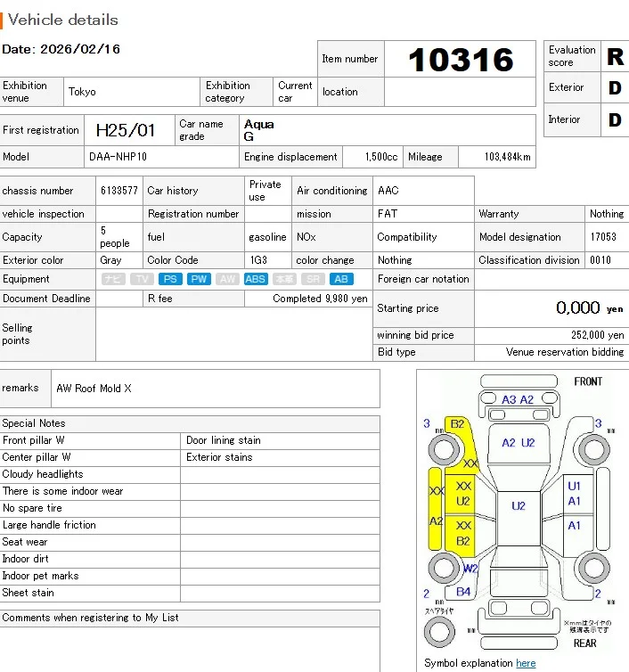Click the ABS equipment badge
Screen dimensions: 629x672
[256, 279]
